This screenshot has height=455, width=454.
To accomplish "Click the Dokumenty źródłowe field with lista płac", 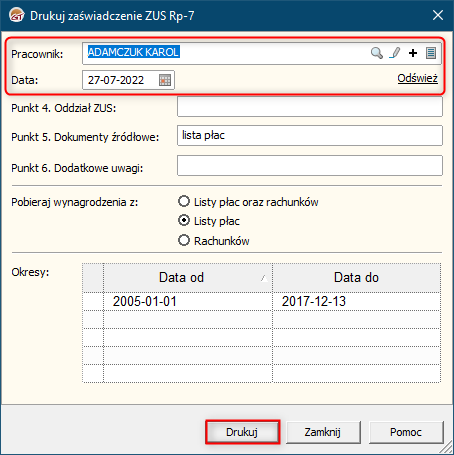I will tap(310, 136).
